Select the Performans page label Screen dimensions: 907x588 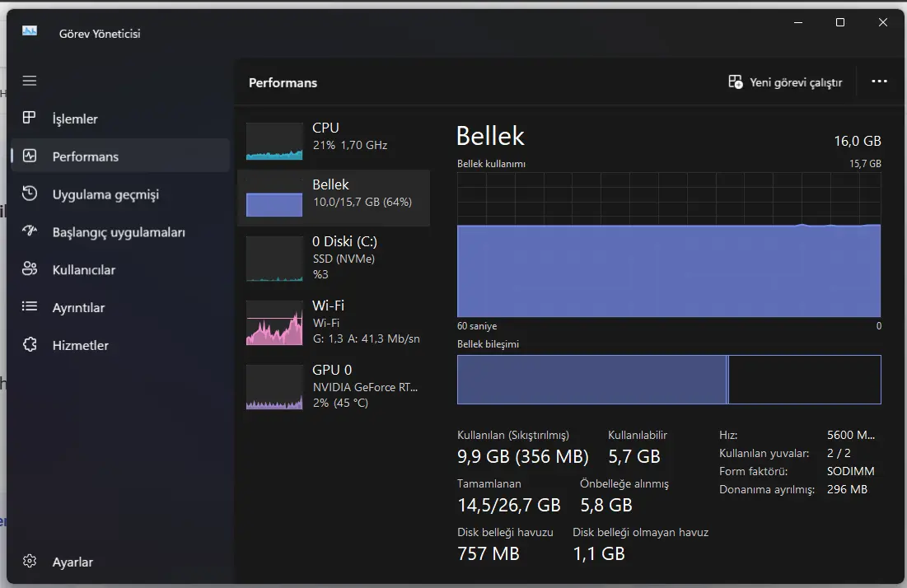click(86, 156)
